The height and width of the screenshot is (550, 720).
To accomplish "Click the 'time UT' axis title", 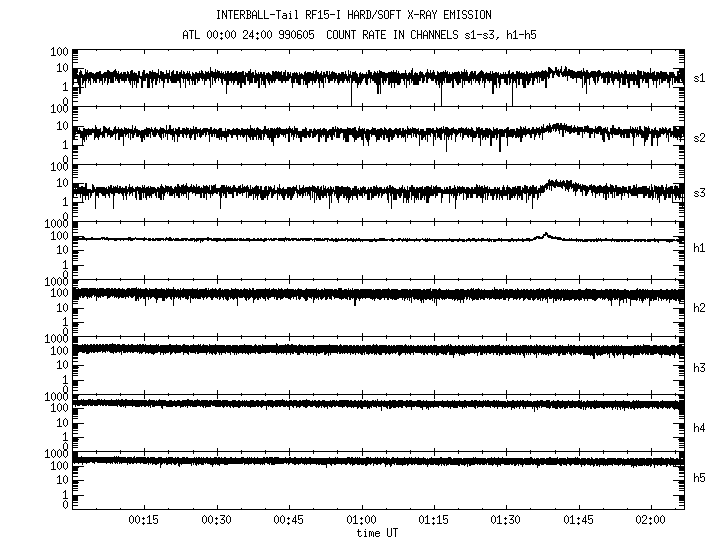I will [377, 533].
